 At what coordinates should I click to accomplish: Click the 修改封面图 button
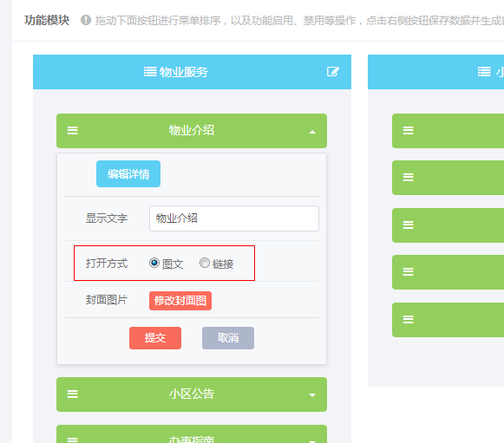pyautogui.click(x=180, y=301)
